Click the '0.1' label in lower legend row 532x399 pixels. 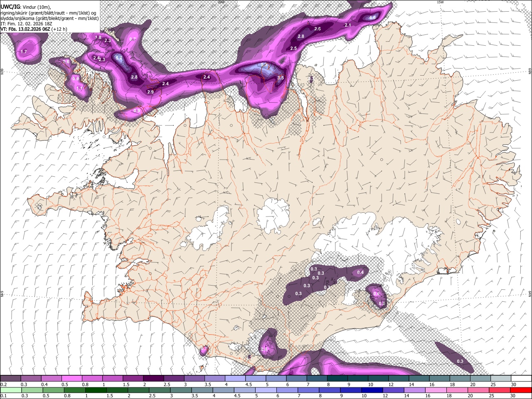click(3, 396)
